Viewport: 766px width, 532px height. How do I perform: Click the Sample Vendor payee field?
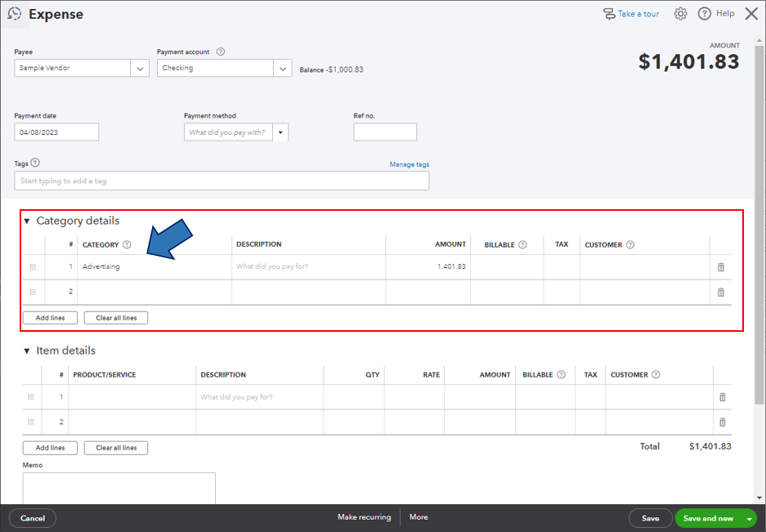[72, 69]
